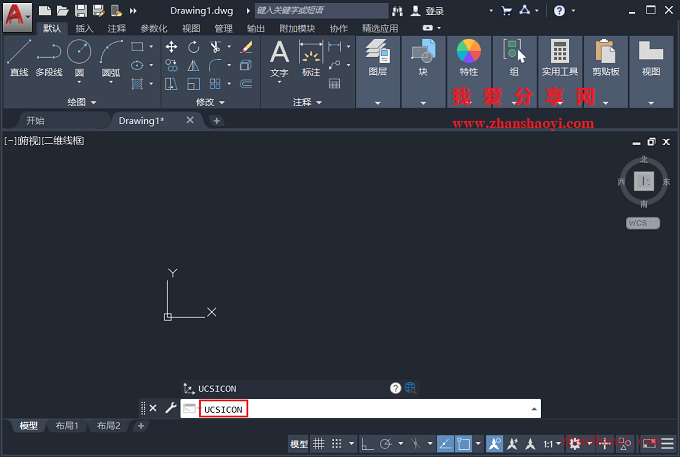Open the Block (块) panel
680x457 pixels.
click(x=423, y=72)
